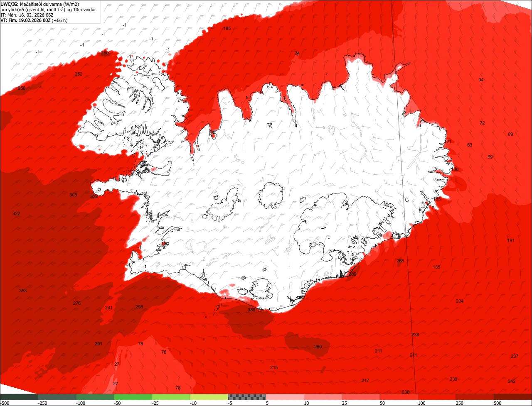Click the map value '59'
The height and width of the screenshot is (406, 532).
[x=490, y=157]
